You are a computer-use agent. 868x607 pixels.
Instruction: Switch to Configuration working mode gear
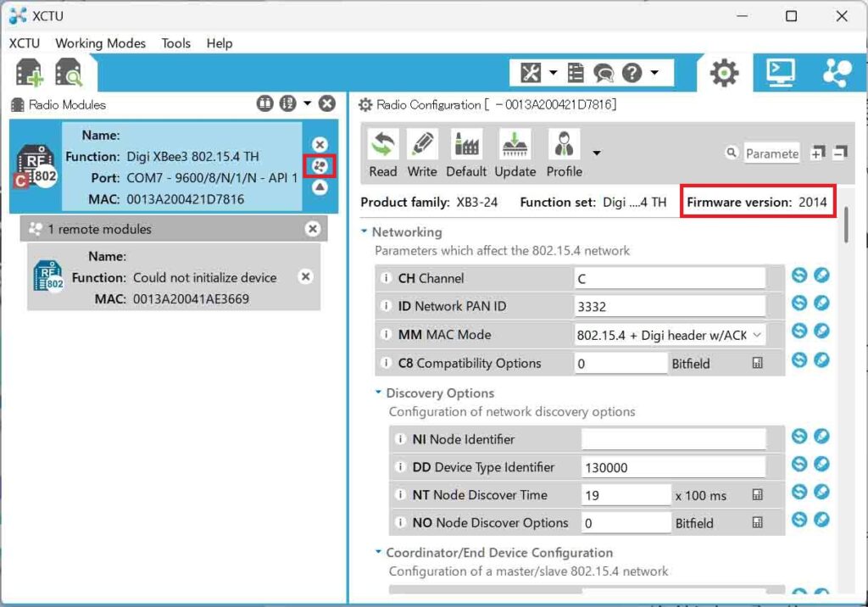(724, 73)
